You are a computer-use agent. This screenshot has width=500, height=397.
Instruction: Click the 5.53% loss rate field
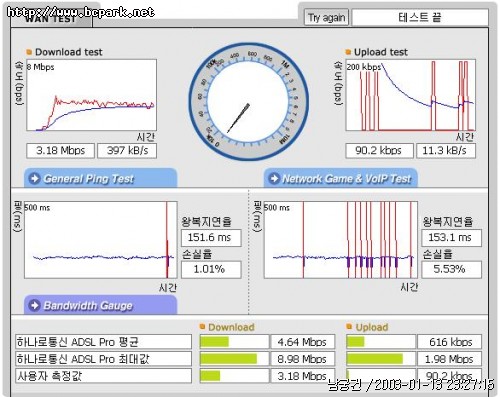pos(451,269)
